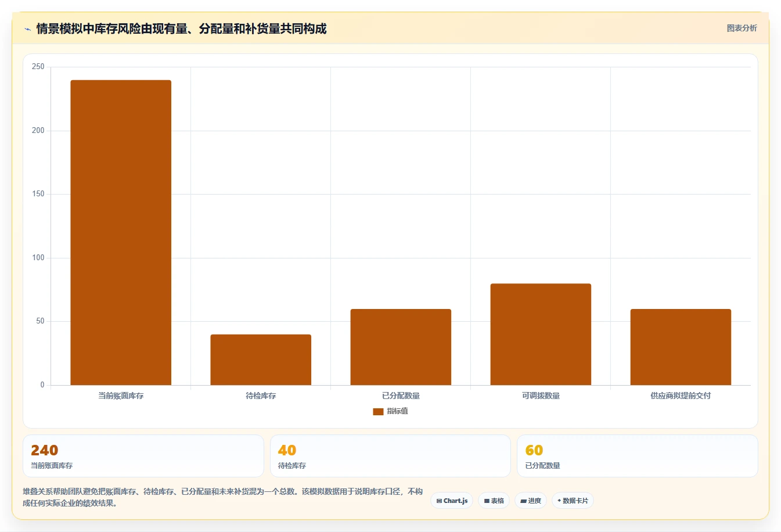Select the 供应商拟提前交付 bar in chart

click(681, 347)
